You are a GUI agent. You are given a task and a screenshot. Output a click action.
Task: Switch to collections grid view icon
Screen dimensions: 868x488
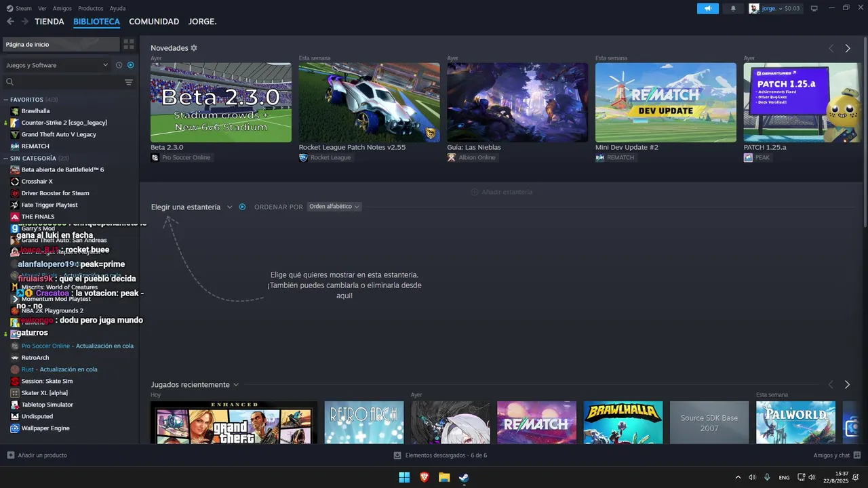click(129, 44)
